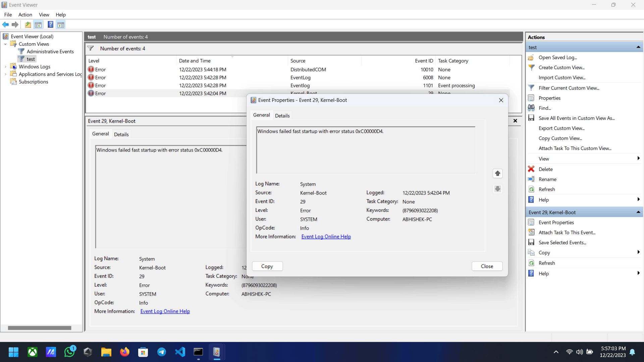Open the File menu
This screenshot has width=644, height=362.
point(8,14)
